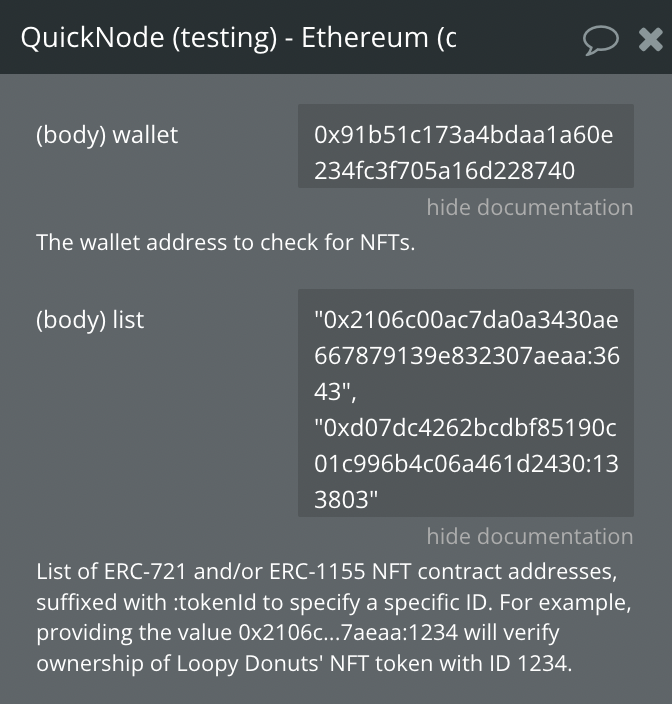This screenshot has height=704, width=672.
Task: Click into the (body) list input field
Action: click(466, 403)
